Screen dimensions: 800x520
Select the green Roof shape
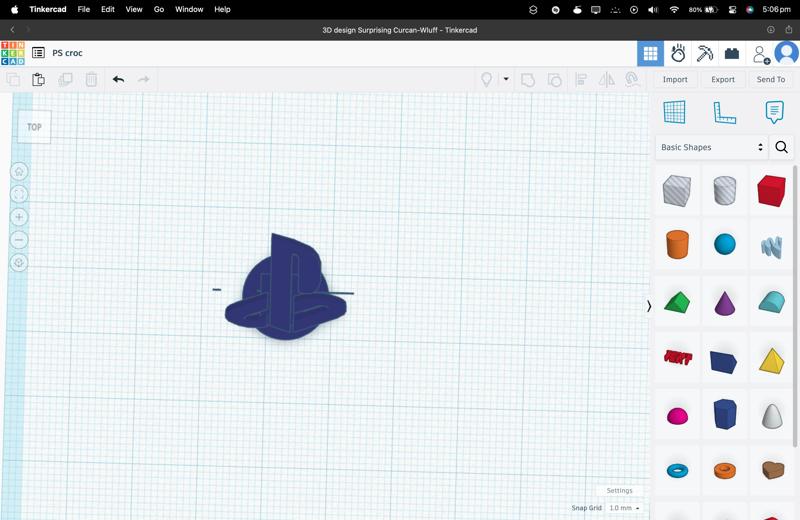pos(677,302)
